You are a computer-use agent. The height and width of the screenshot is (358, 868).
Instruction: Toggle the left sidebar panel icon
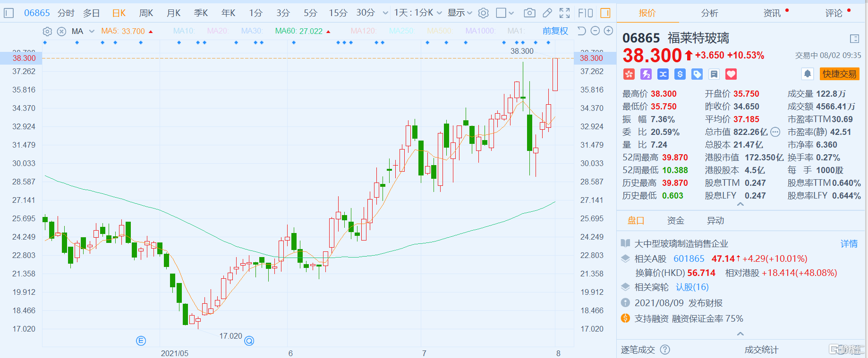click(9, 13)
